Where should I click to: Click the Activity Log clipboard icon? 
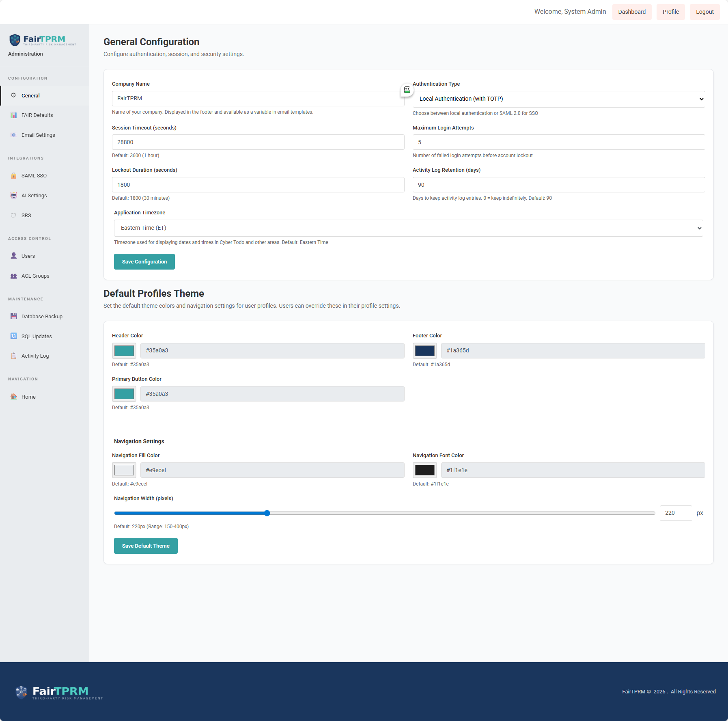(x=14, y=356)
